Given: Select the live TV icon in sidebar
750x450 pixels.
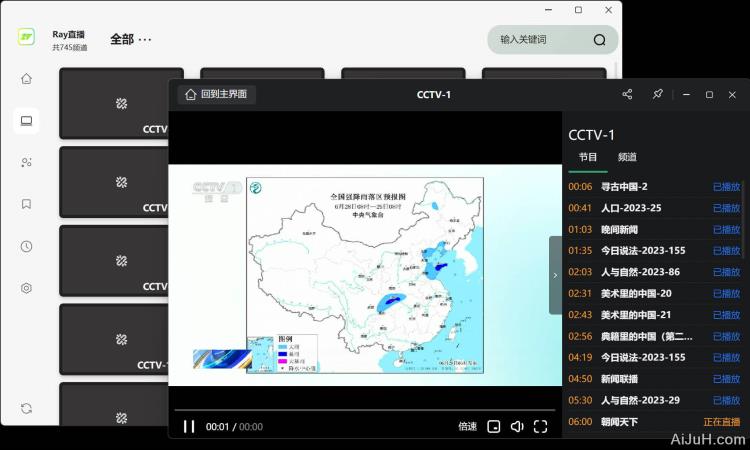Looking at the screenshot, I should (26, 121).
